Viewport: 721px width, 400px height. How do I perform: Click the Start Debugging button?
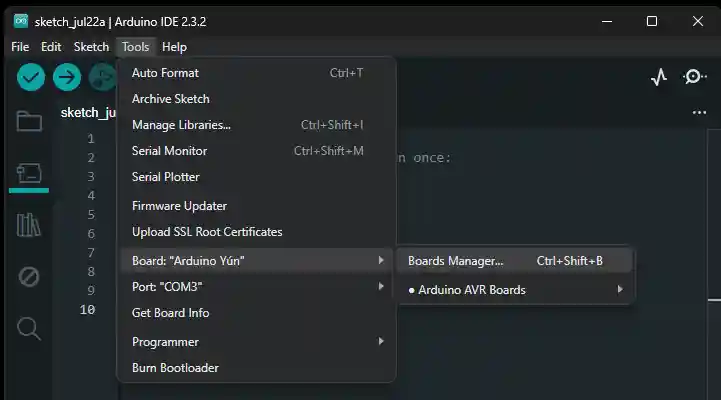[x=102, y=77]
